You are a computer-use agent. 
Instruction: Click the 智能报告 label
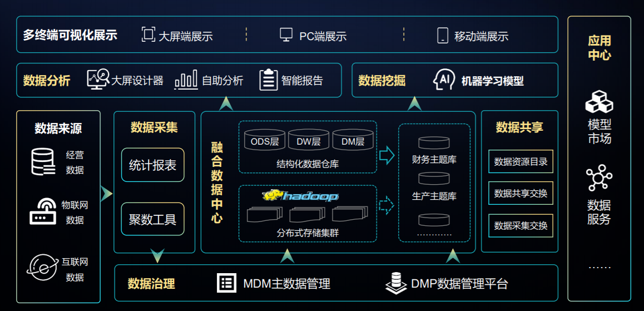point(302,81)
